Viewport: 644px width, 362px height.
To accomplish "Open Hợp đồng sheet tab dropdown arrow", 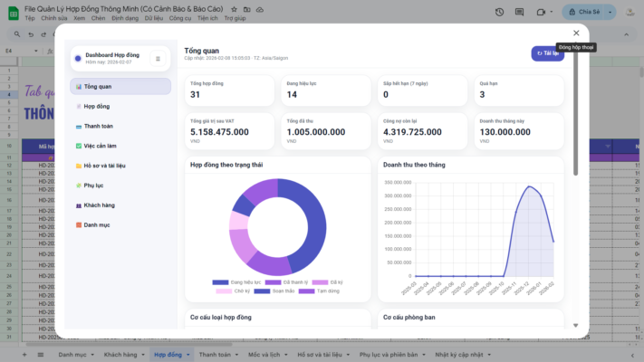I will (x=187, y=355).
